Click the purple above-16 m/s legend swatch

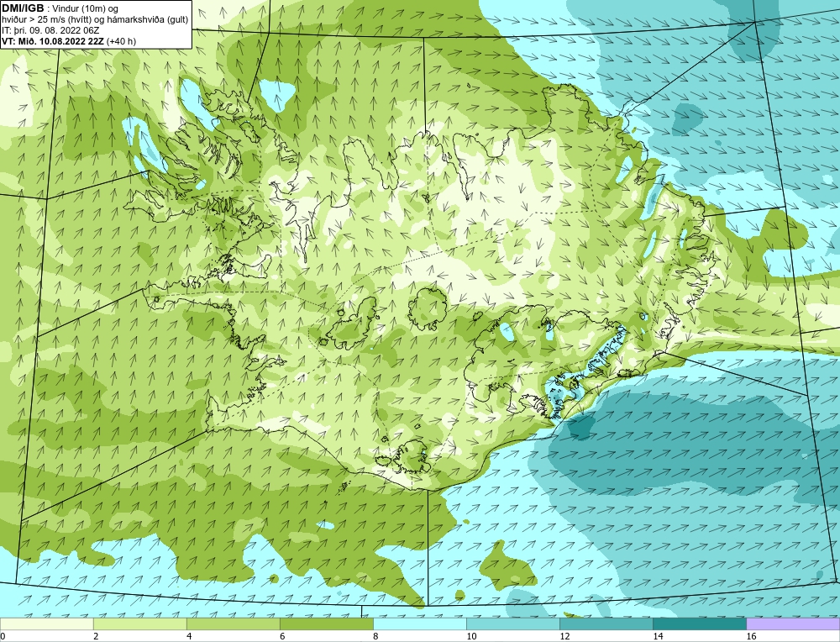coord(793,624)
